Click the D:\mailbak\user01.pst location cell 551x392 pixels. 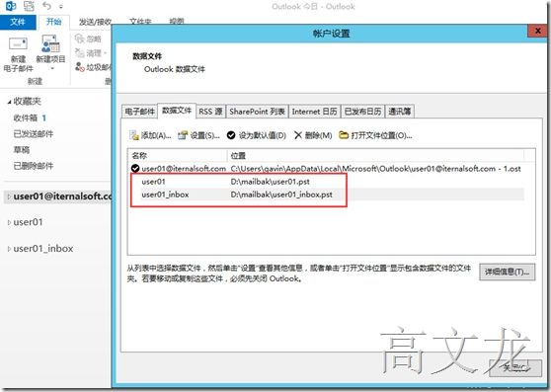(x=270, y=182)
